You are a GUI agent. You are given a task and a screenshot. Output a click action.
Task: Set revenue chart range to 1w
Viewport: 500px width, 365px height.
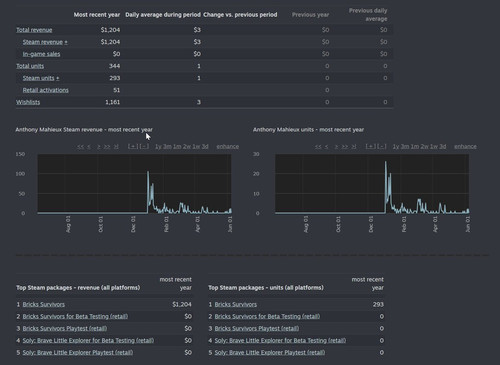point(196,147)
